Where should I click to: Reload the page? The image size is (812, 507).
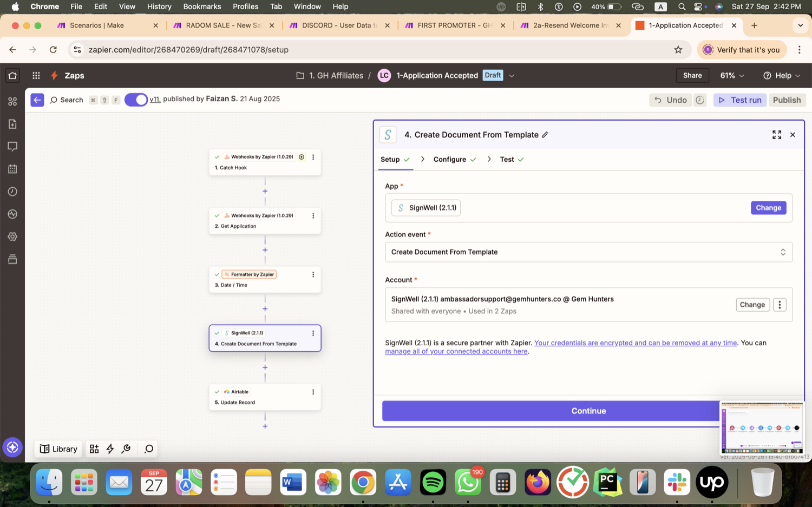(x=53, y=50)
